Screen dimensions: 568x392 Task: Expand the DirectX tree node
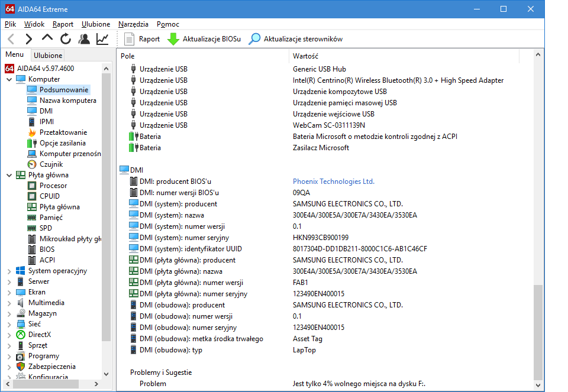(9, 335)
